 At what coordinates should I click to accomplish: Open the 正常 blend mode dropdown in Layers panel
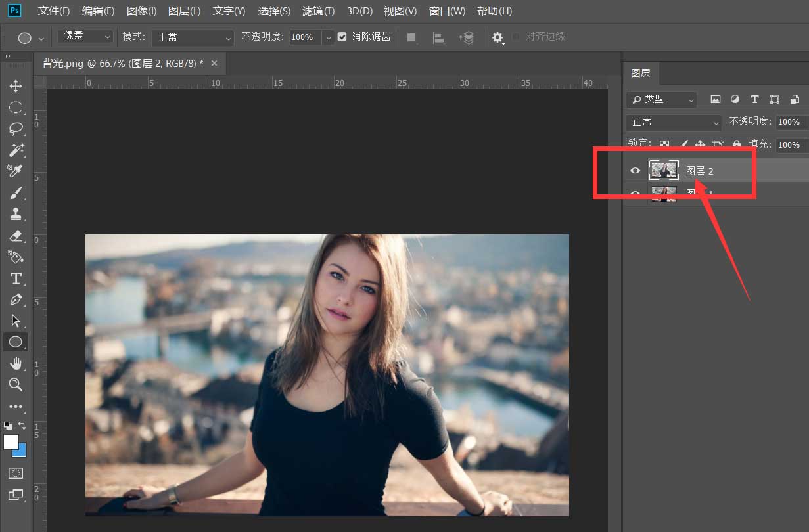pyautogui.click(x=672, y=122)
